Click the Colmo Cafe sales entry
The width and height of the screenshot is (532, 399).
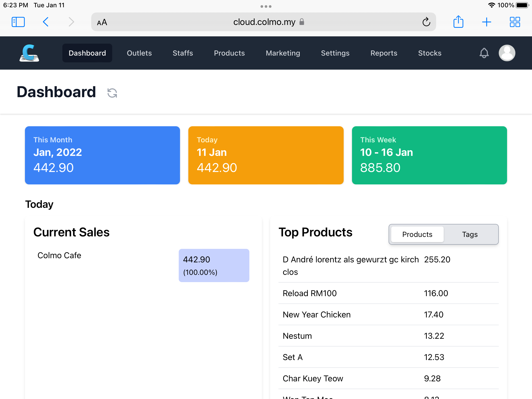pyautogui.click(x=59, y=255)
